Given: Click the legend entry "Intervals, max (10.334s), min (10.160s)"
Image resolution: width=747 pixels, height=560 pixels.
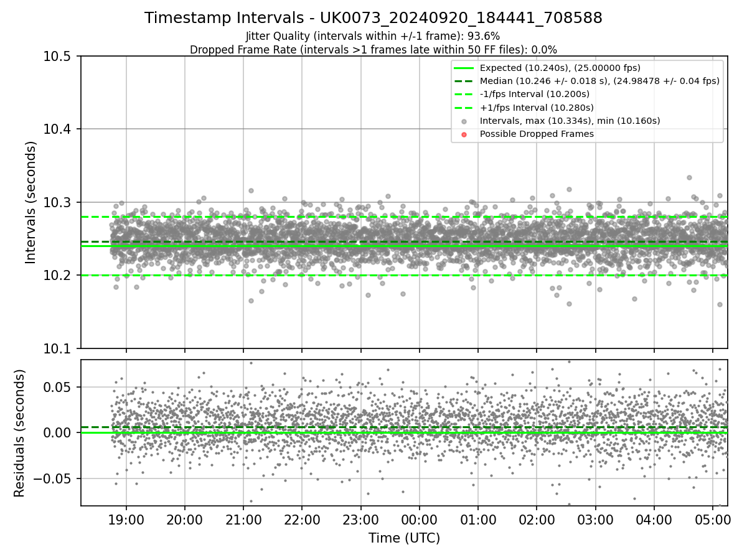Looking at the screenshot, I should pyautogui.click(x=570, y=121).
